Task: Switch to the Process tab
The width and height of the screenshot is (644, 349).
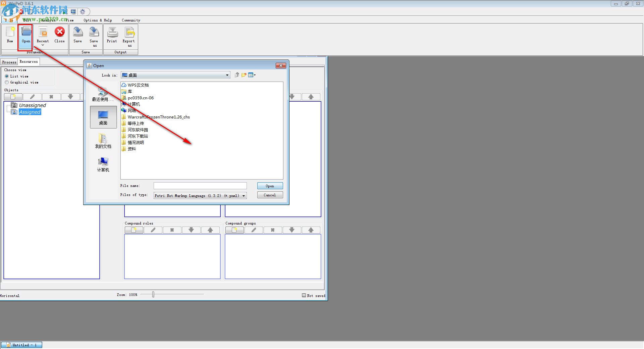Action: 9,62
